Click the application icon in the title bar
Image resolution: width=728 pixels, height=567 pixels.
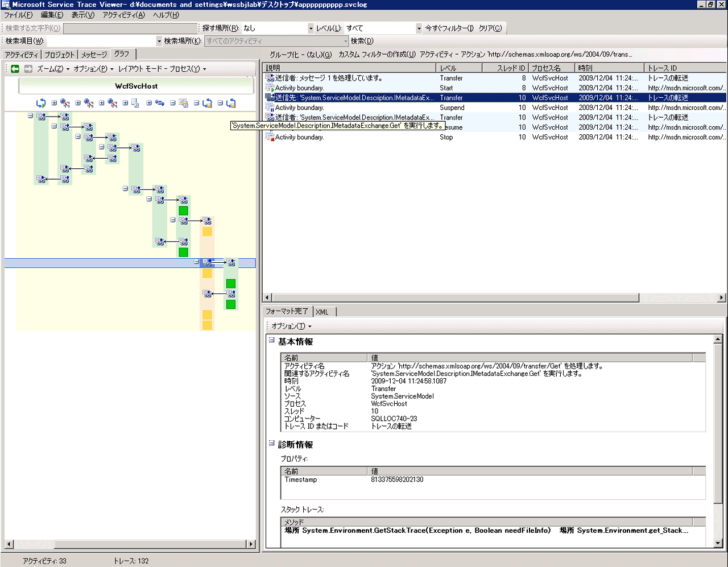tap(6, 5)
